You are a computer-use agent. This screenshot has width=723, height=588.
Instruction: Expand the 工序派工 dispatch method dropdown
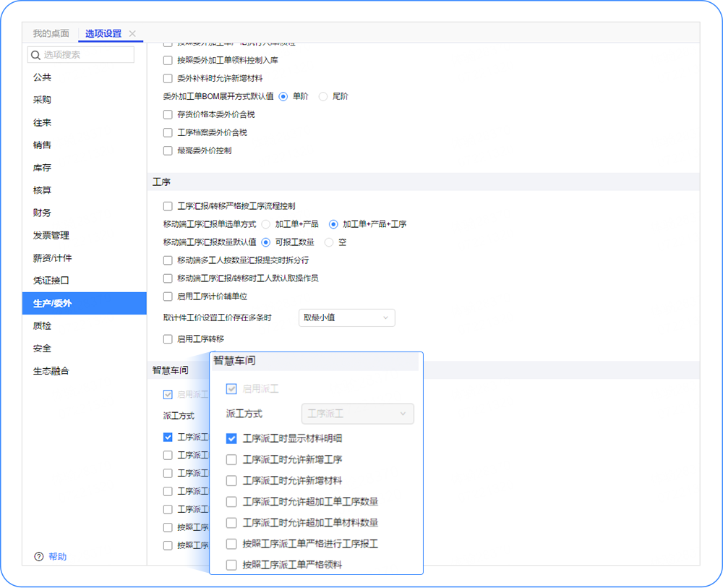[357, 414]
